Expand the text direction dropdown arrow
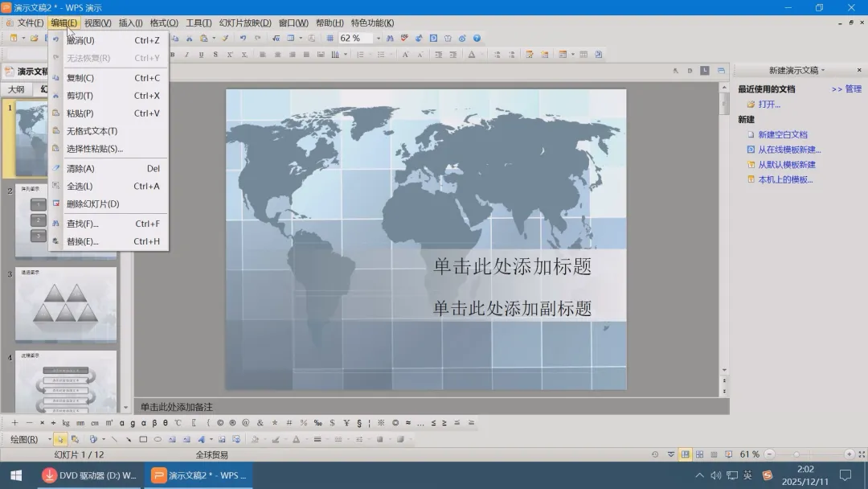This screenshot has height=489, width=868. click(x=346, y=54)
